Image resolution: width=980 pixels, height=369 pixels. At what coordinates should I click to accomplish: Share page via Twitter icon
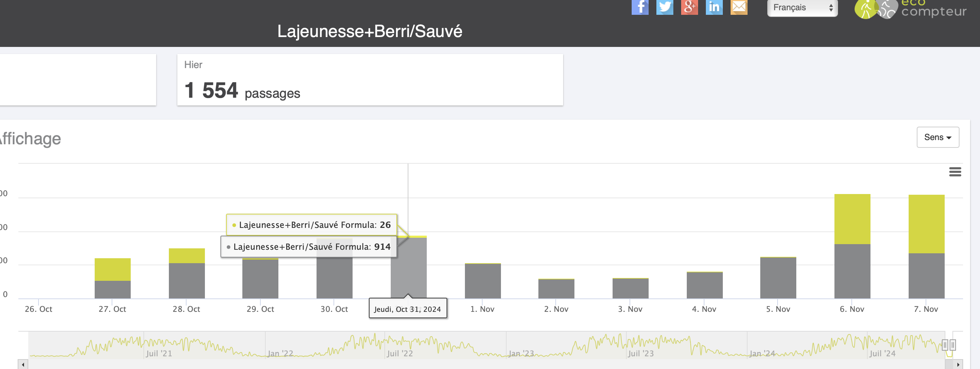665,7
